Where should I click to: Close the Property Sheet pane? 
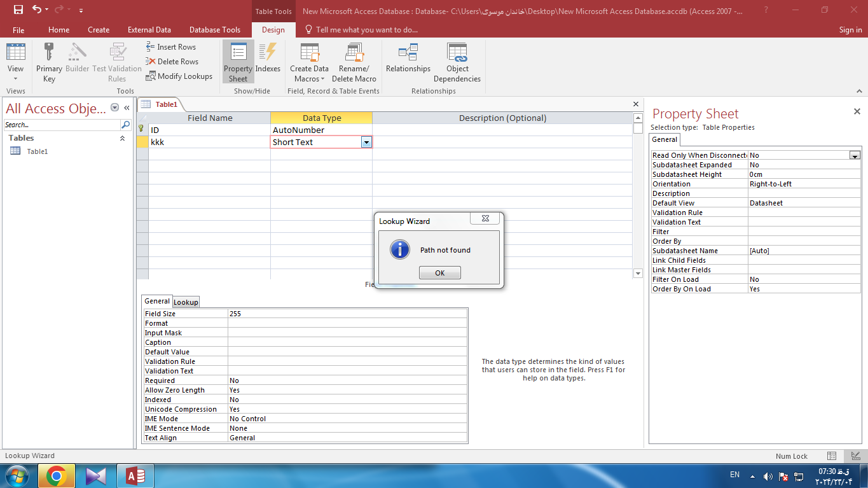(x=857, y=111)
